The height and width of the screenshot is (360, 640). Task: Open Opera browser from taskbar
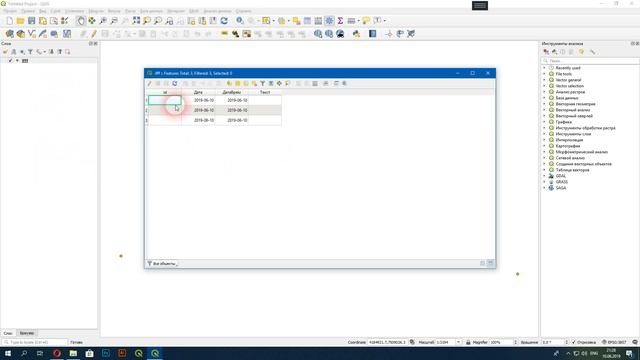pyautogui.click(x=57, y=353)
